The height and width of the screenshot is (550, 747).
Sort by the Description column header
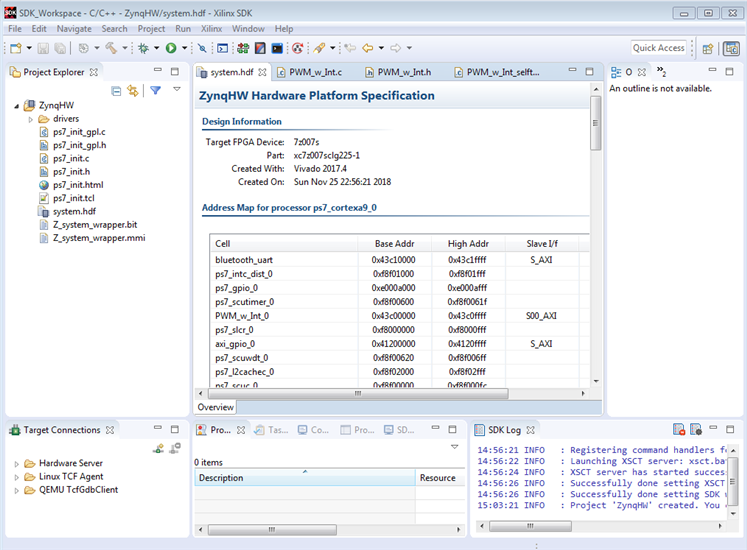tap(305, 478)
